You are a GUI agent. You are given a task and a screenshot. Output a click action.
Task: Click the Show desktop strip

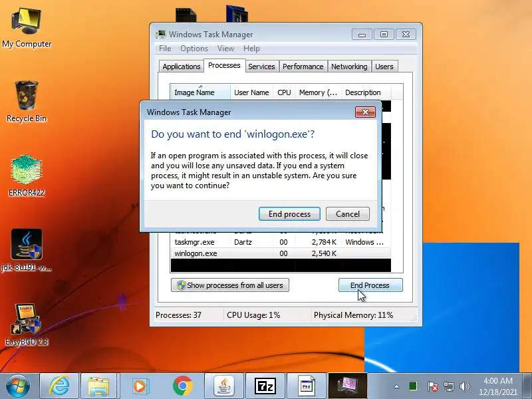click(x=527, y=386)
